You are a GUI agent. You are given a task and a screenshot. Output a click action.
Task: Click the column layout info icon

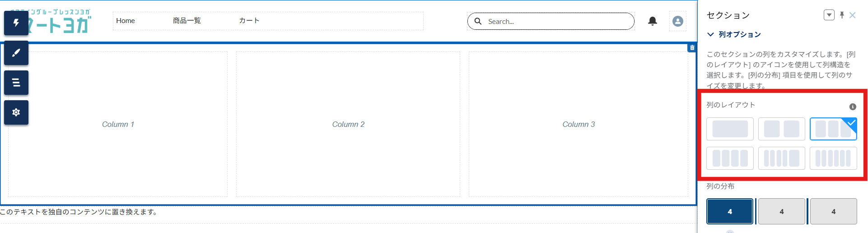tap(853, 107)
